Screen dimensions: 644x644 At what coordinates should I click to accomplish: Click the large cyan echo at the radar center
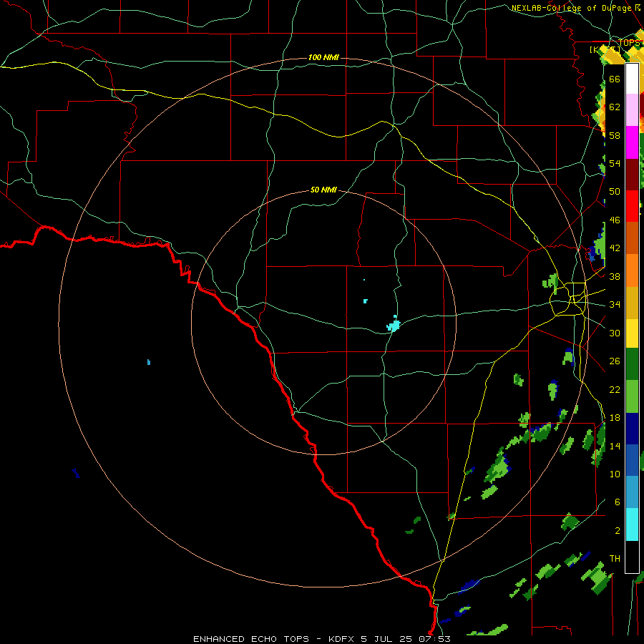point(394,325)
